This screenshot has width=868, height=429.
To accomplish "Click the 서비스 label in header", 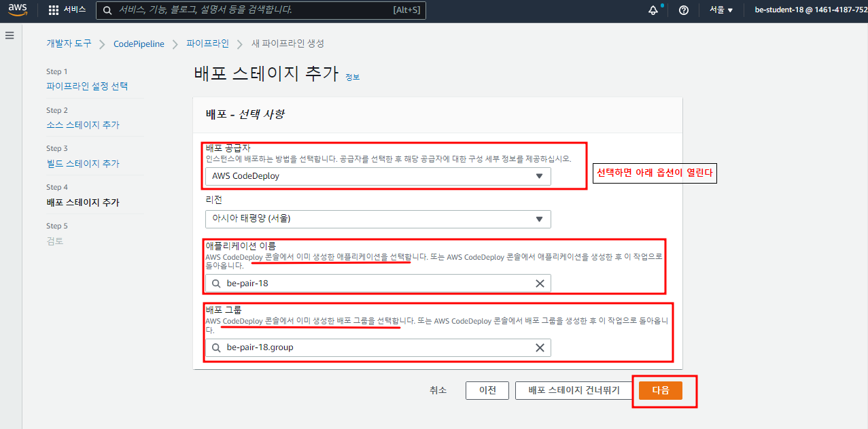I will [x=75, y=10].
